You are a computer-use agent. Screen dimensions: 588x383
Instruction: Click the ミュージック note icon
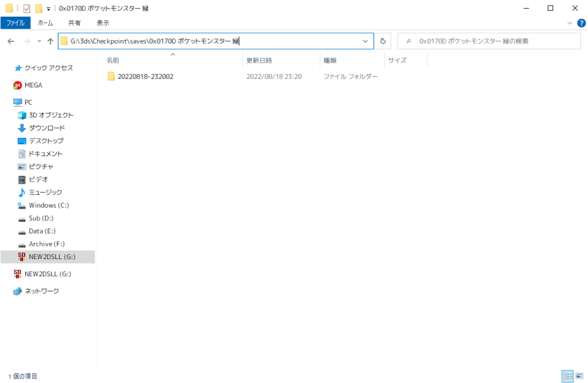(x=22, y=192)
